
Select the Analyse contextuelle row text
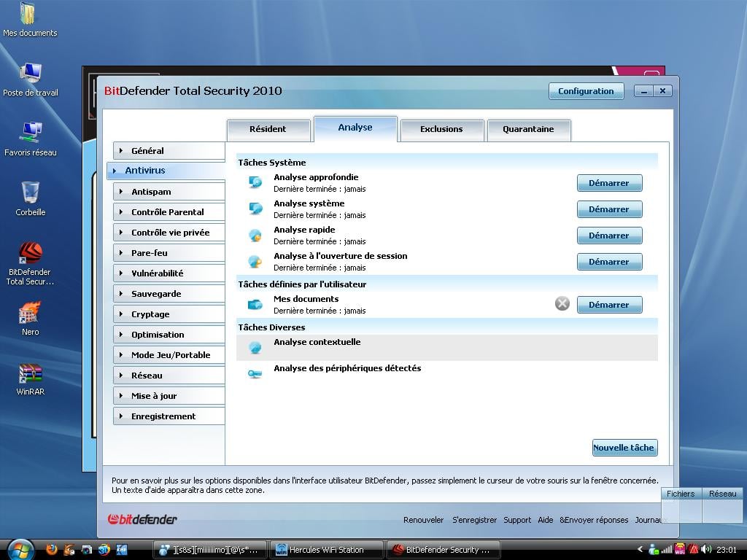(317, 342)
